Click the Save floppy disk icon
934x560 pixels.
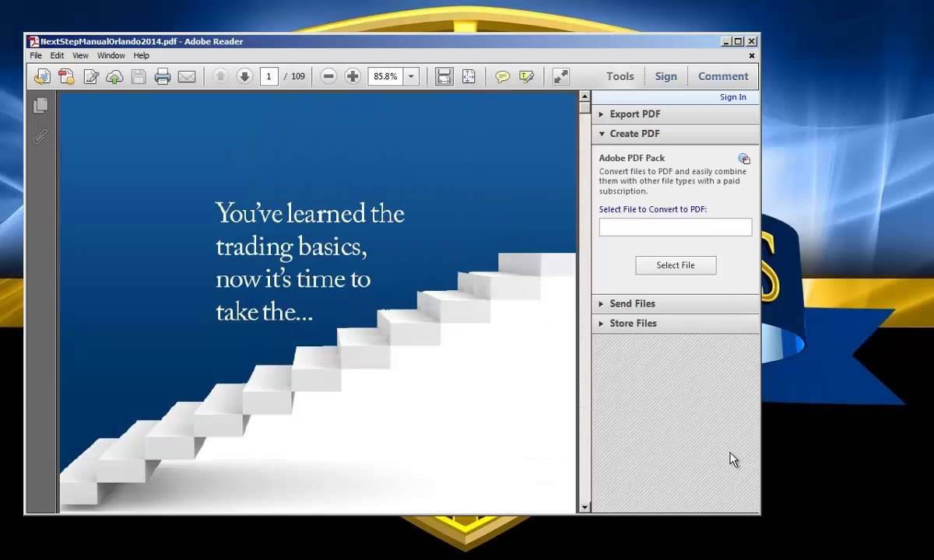click(x=139, y=76)
